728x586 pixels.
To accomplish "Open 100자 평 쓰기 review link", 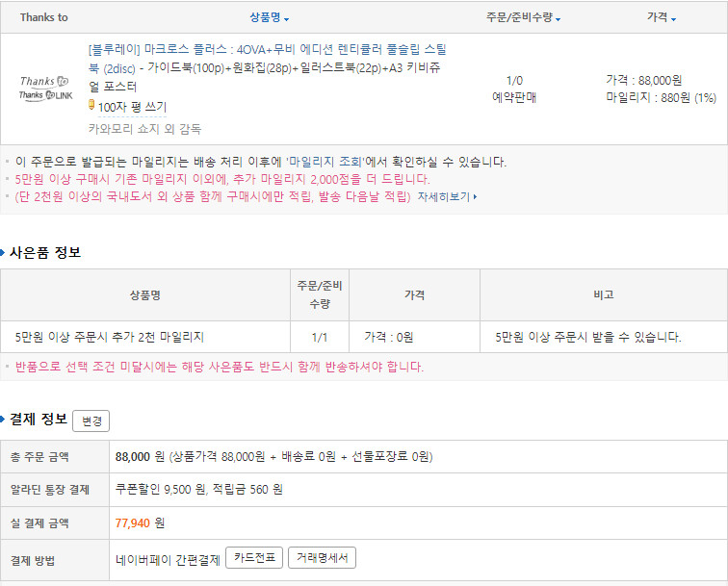I will click(x=131, y=107).
